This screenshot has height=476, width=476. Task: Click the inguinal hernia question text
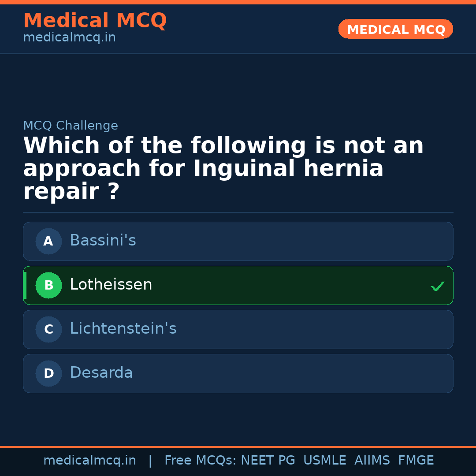(223, 168)
